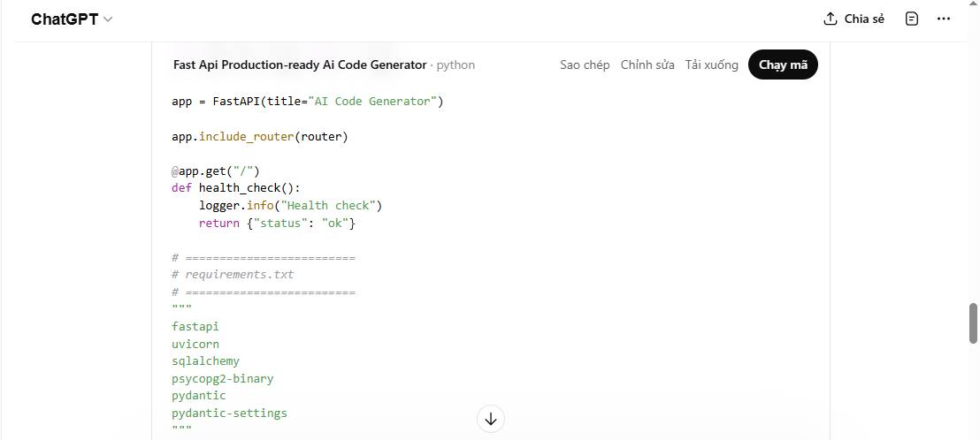The height and width of the screenshot is (440, 980).
Task: Click the python language label
Action: pyautogui.click(x=456, y=64)
